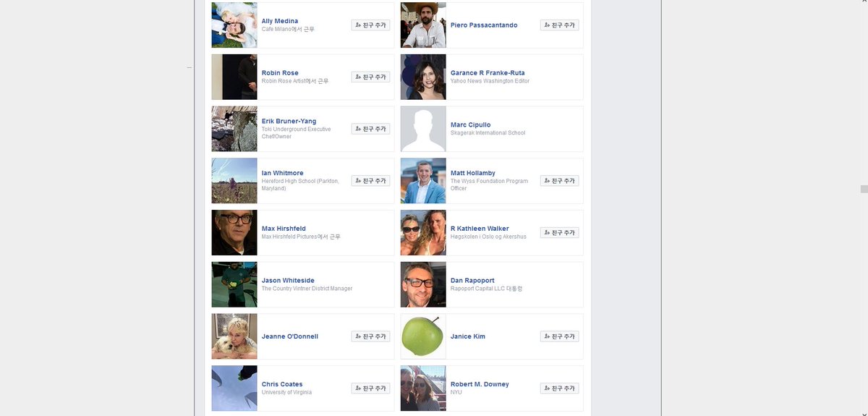The width and height of the screenshot is (868, 416).
Task: Add Ian Whitmore as a friend
Action: tap(370, 181)
